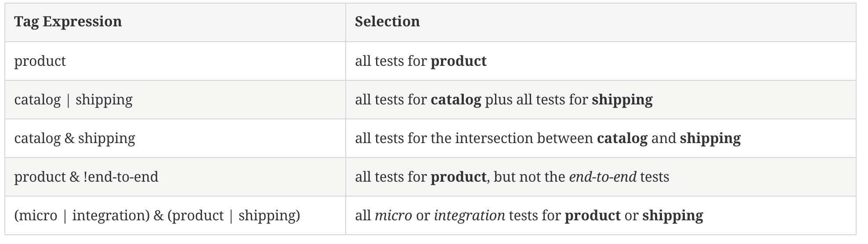The height and width of the screenshot is (244, 868).
Task: Click italic 'micro' in last row
Action: (x=394, y=215)
